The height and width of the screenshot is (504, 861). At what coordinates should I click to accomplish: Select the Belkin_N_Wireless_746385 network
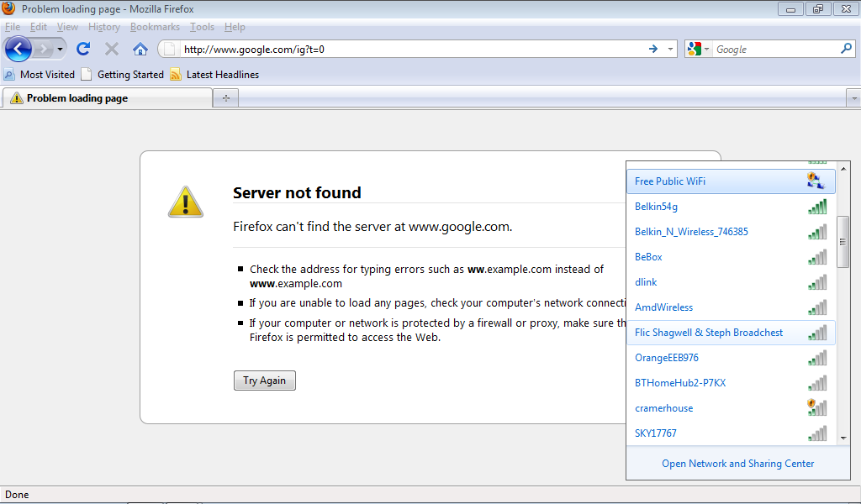pyautogui.click(x=731, y=232)
